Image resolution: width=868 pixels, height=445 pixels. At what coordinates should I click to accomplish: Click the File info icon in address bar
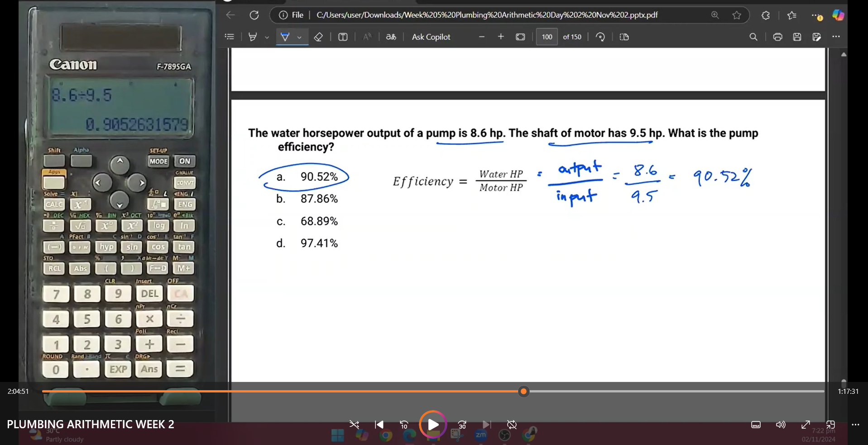283,15
